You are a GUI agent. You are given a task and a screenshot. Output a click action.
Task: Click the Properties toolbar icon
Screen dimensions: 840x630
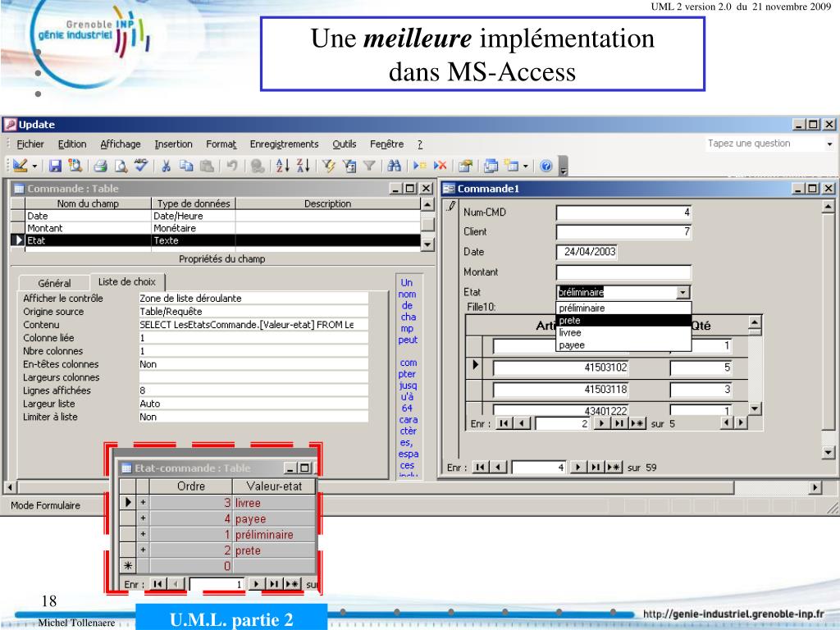(465, 166)
